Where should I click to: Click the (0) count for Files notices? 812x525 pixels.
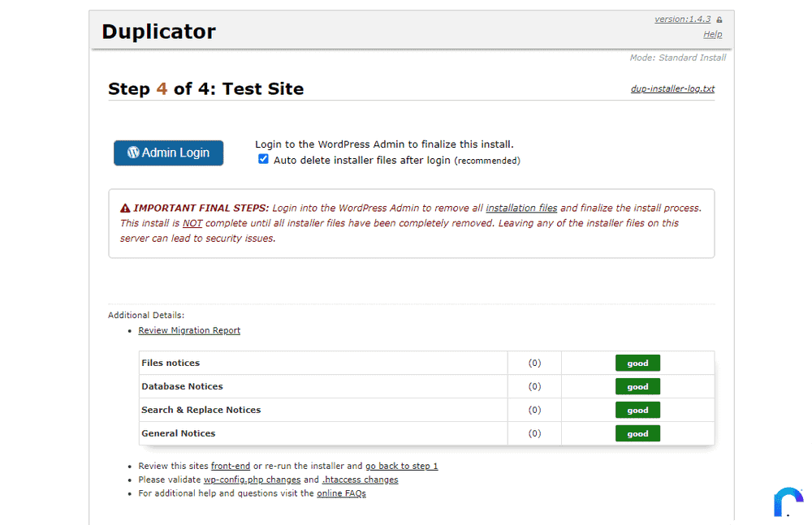click(x=534, y=363)
